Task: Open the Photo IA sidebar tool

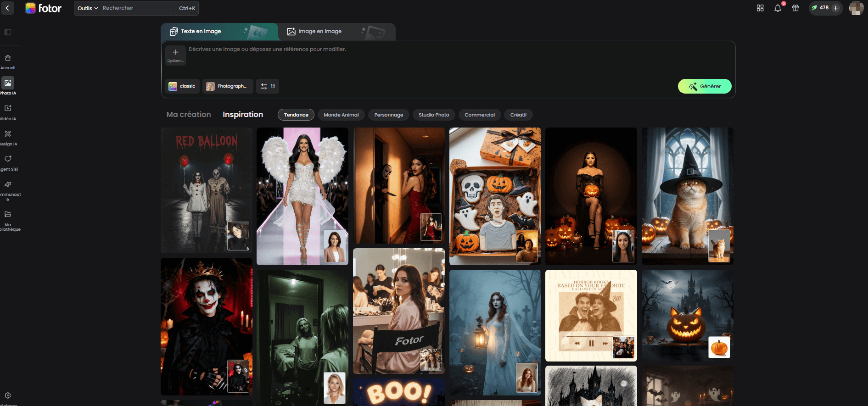Action: pyautogui.click(x=8, y=83)
